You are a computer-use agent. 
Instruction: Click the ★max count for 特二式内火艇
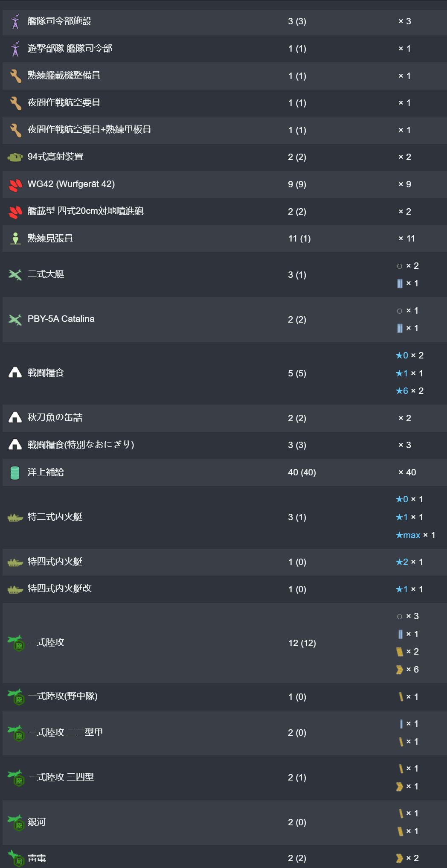(415, 535)
